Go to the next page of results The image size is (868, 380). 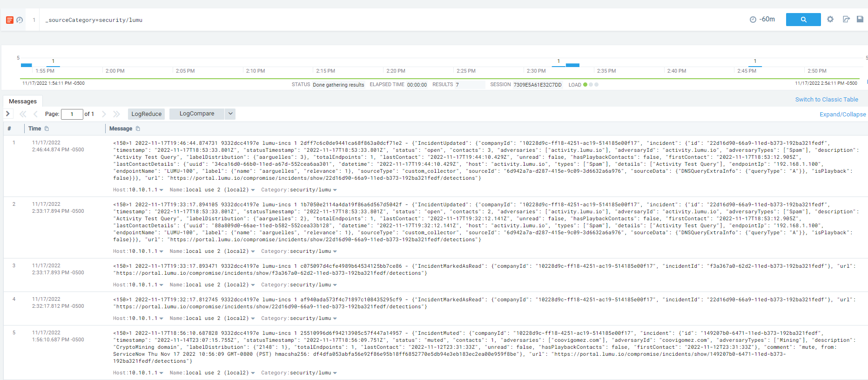pyautogui.click(x=104, y=114)
